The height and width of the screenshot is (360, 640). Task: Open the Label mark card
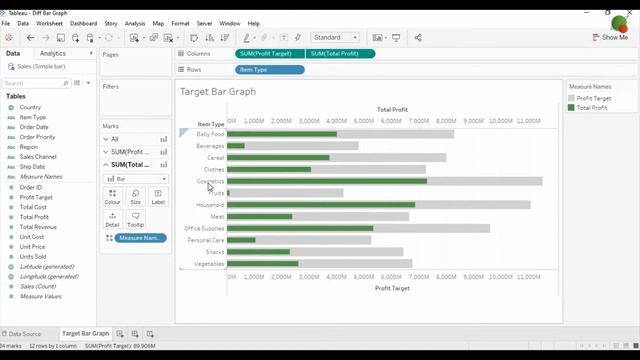click(x=158, y=197)
